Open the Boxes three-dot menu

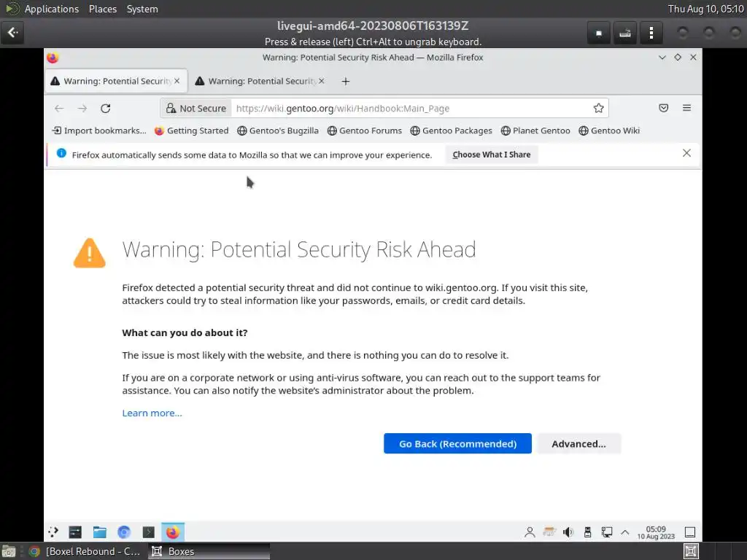651,33
